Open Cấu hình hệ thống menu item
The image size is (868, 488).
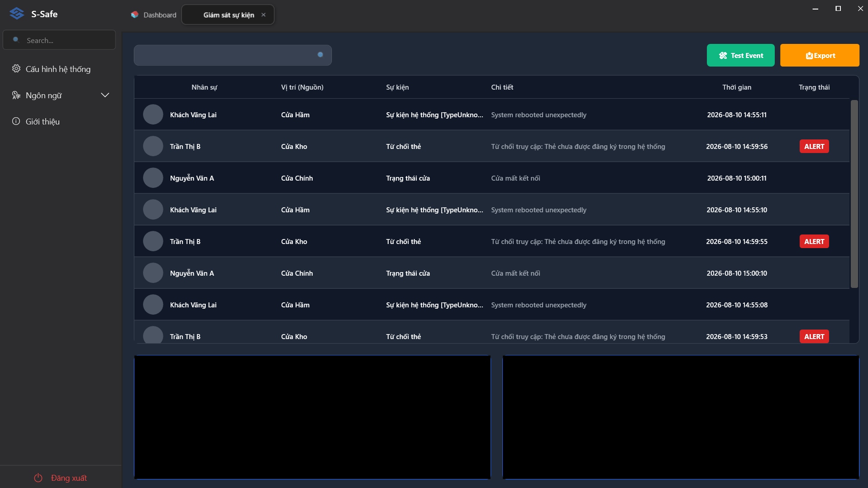point(60,69)
